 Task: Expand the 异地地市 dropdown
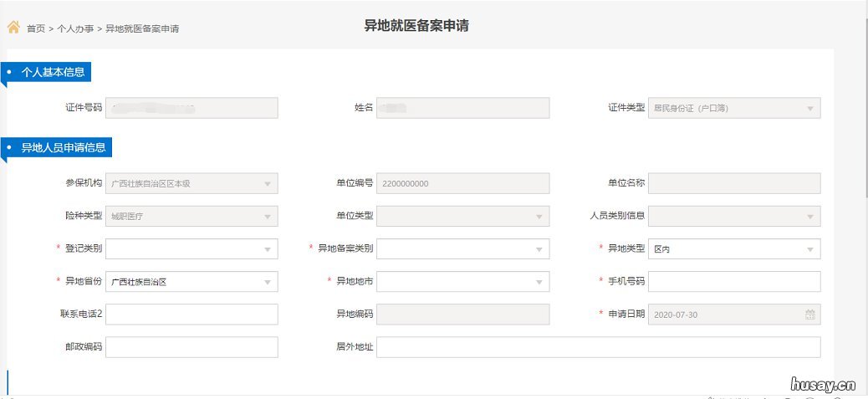click(462, 282)
